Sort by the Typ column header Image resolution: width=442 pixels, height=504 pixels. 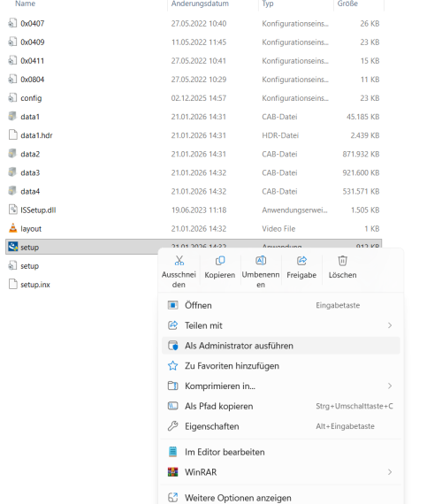pos(268,4)
